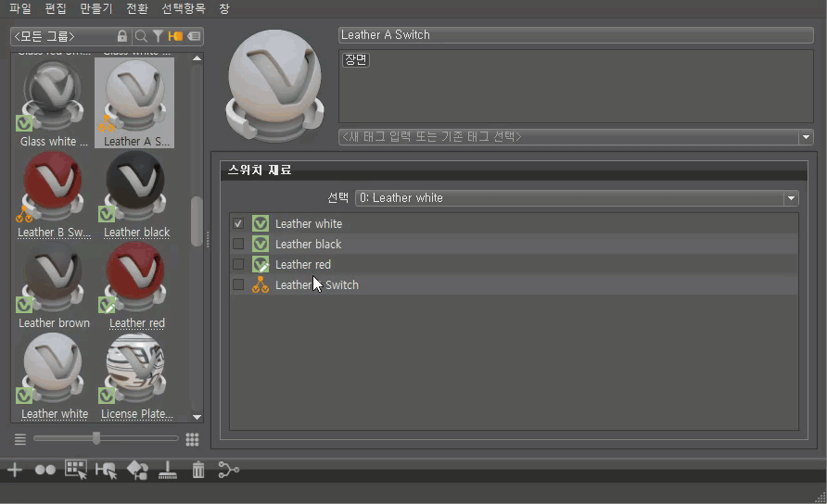Select the Leather white text in switch list
Image resolution: width=827 pixels, height=504 pixels.
tap(309, 223)
